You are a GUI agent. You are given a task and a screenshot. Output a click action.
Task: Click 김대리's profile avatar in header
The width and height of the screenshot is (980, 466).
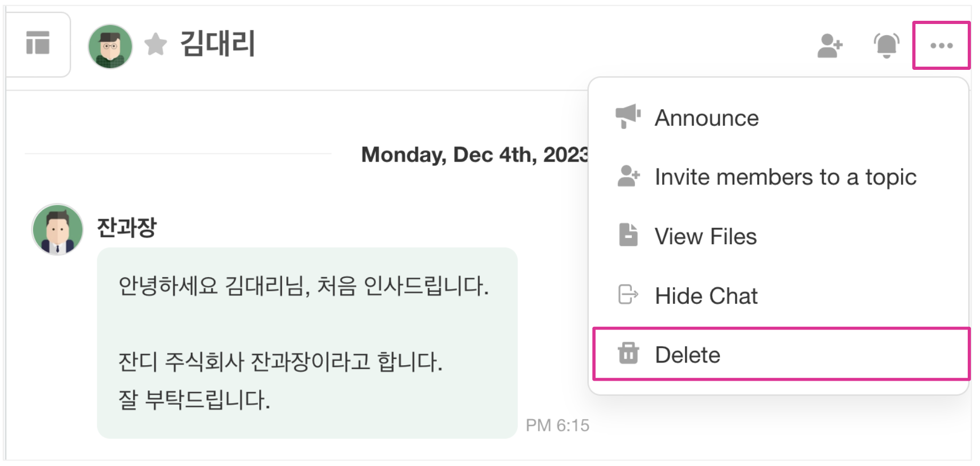(110, 46)
